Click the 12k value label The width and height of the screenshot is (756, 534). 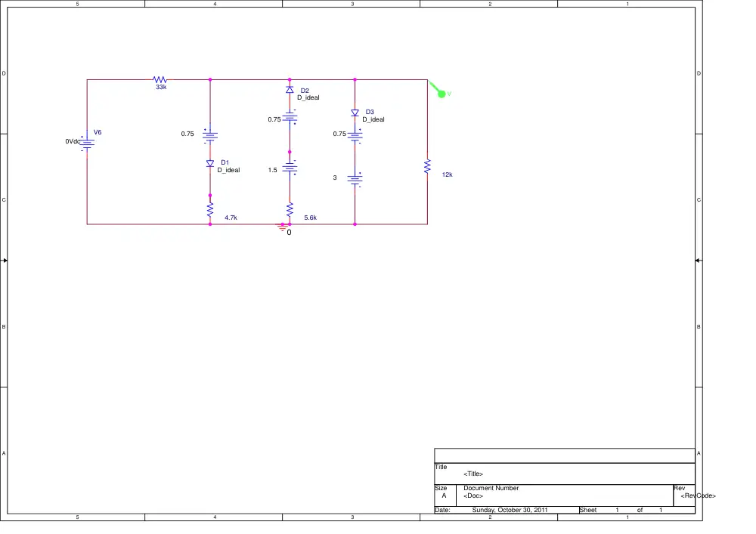[448, 174]
